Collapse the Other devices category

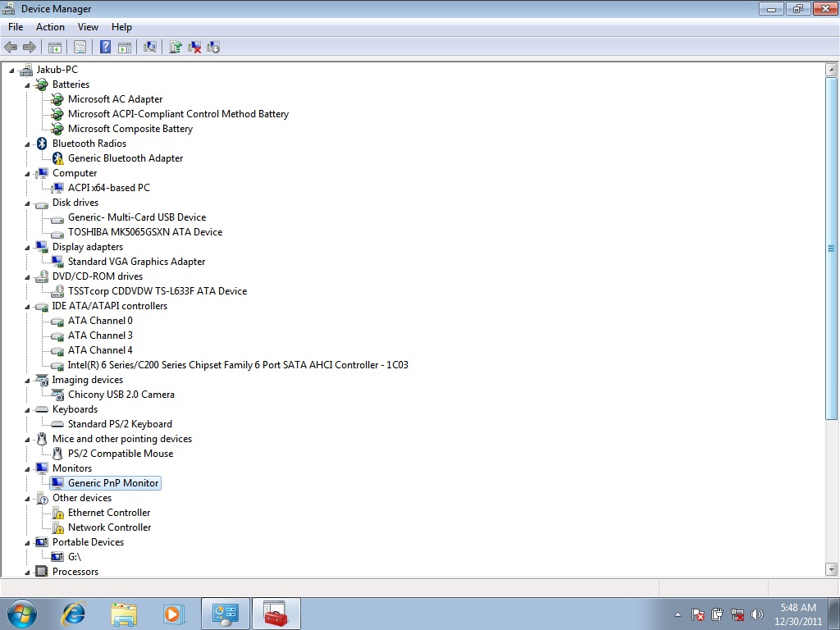(x=27, y=499)
